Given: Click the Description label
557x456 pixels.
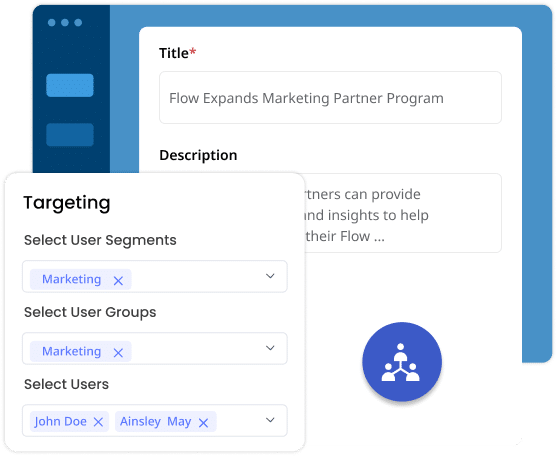Looking at the screenshot, I should 198,156.
